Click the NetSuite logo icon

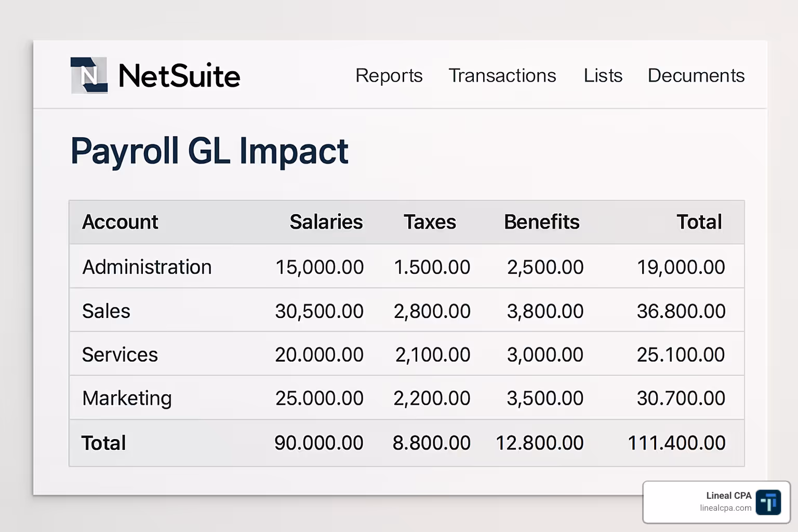89,75
